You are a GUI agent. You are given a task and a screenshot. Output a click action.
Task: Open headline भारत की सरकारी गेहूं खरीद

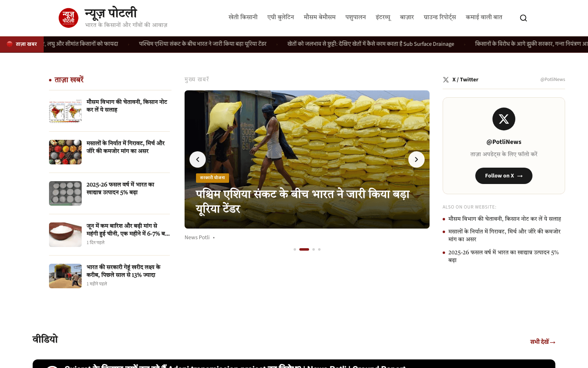[x=124, y=271]
